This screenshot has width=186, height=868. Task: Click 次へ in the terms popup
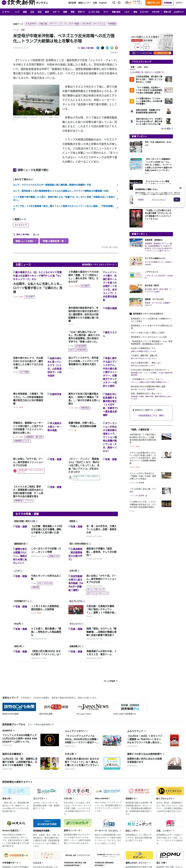click(177, 199)
